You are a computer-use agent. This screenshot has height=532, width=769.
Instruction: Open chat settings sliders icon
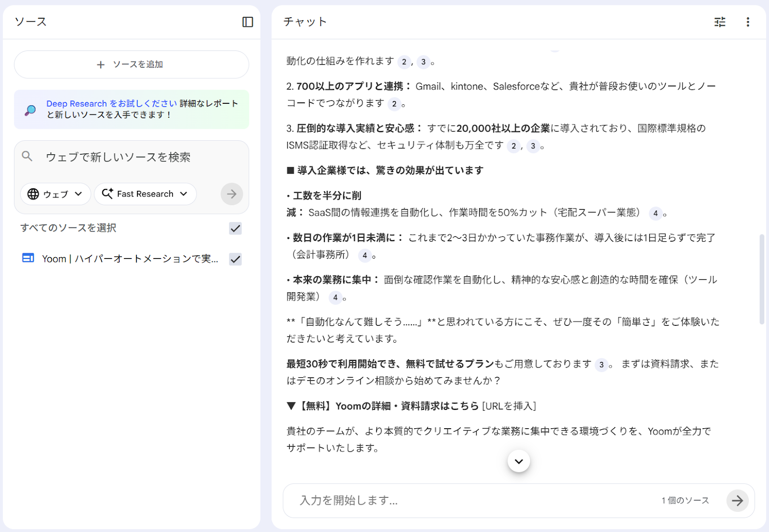(719, 22)
